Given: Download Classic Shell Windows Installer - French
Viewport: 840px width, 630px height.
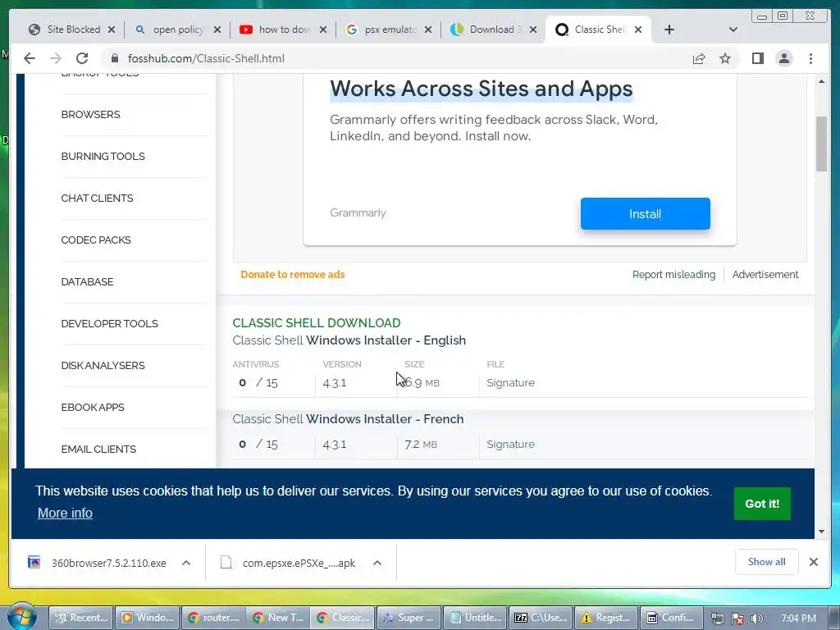Looking at the screenshot, I should click(348, 419).
